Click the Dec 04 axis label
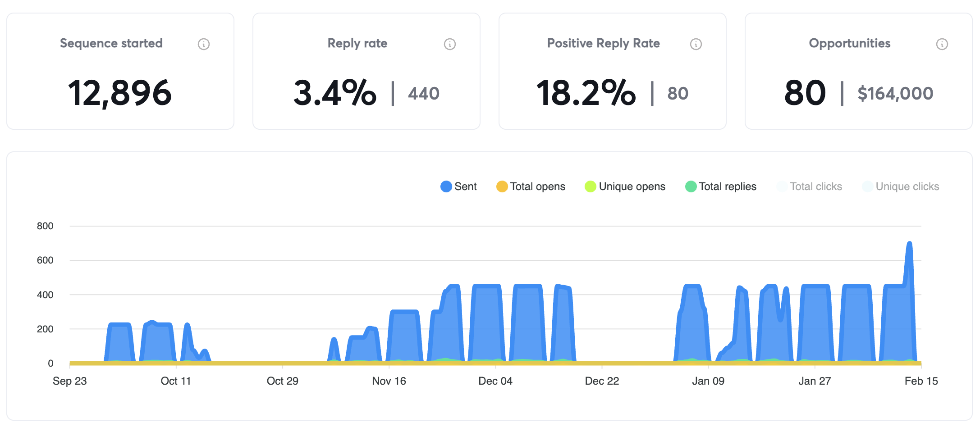 coord(495,381)
